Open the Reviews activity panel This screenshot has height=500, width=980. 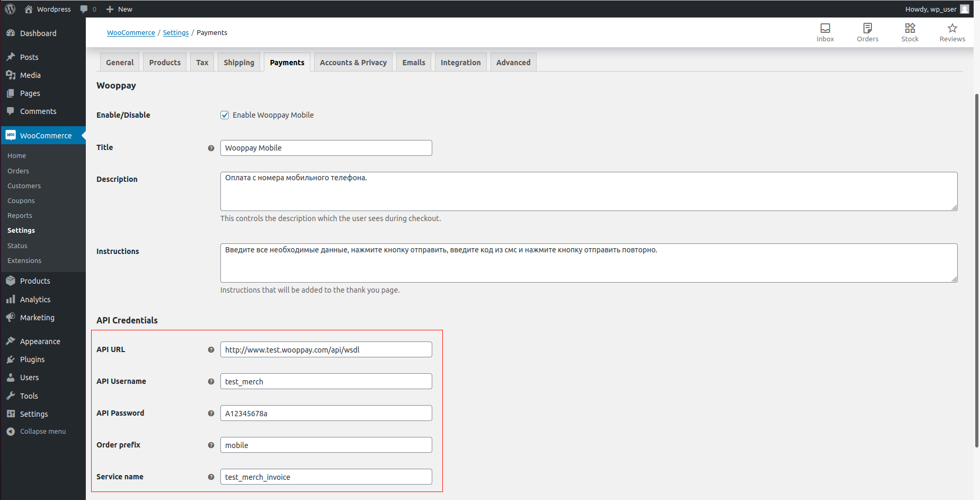click(952, 32)
